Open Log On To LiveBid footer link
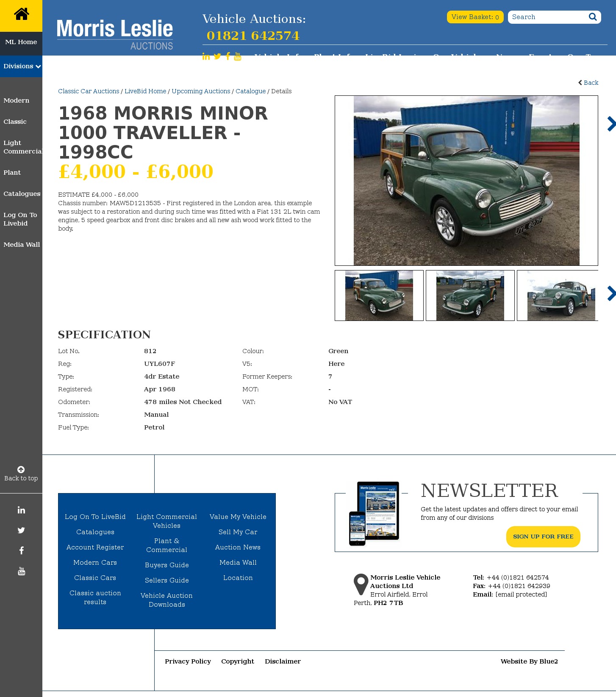Image resolution: width=616 pixels, height=697 pixels. tap(95, 517)
